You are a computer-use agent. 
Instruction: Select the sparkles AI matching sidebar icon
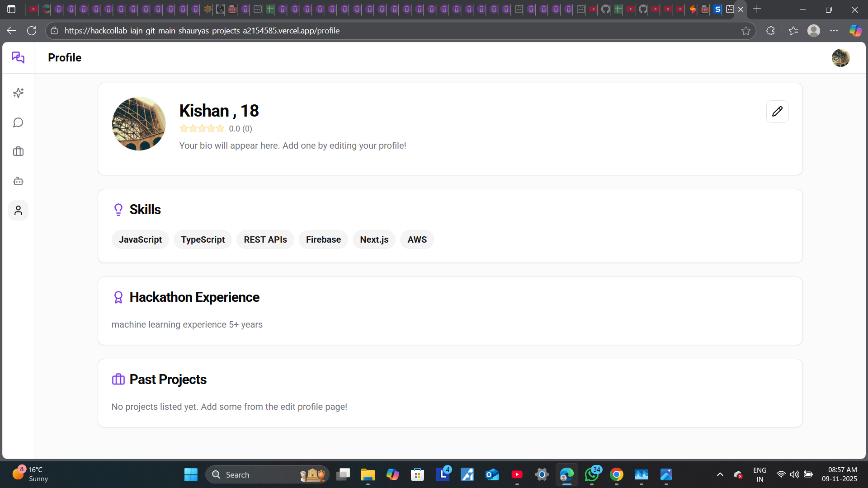[x=18, y=93]
